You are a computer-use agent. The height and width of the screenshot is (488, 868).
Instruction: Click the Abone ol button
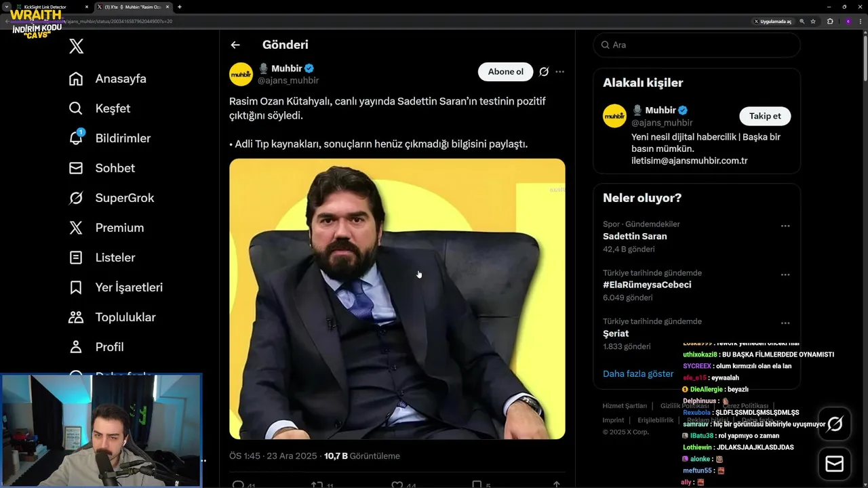pyautogui.click(x=505, y=72)
